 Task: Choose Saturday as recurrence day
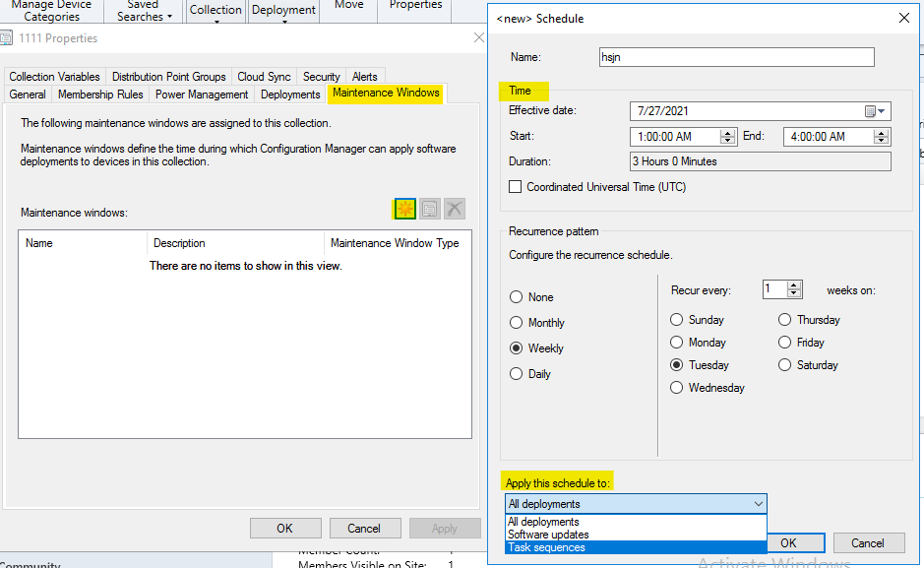(809, 365)
